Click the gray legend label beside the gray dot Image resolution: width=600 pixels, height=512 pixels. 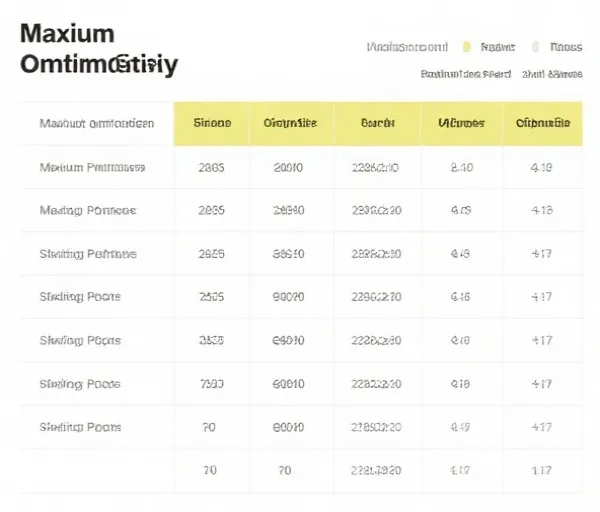click(x=566, y=47)
